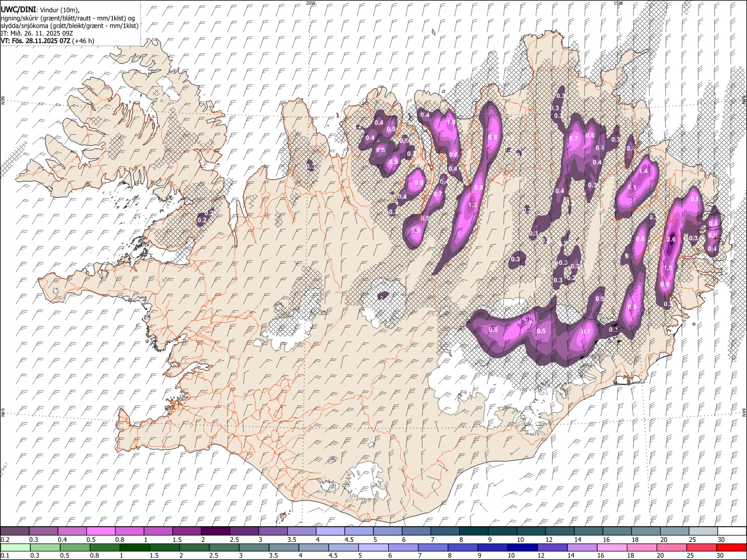Click snow legend swatch between 2 and 2.5
This screenshot has width=747, height=560.
[215, 531]
